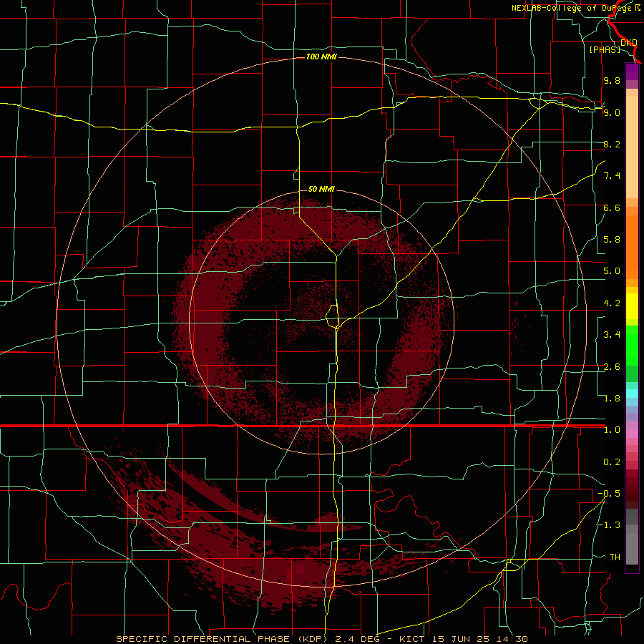This screenshot has height=644, width=644.
Task: Click the "TH" threshold label on the scale
Action: pos(615,557)
